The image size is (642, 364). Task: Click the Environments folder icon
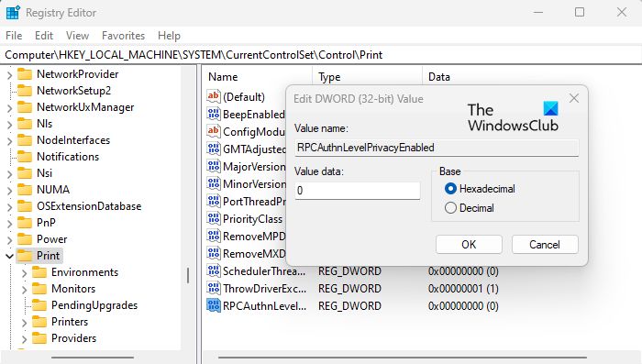(x=39, y=272)
